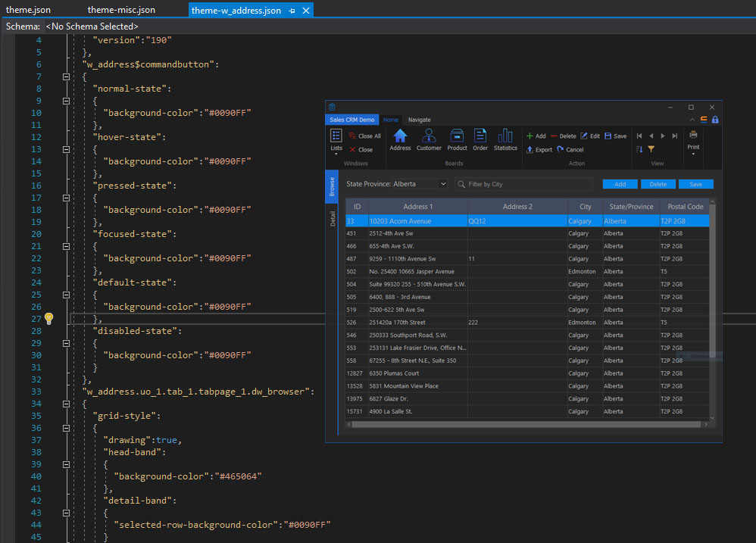Open the Statistics chart icon
756x543 pixels.
point(505,136)
